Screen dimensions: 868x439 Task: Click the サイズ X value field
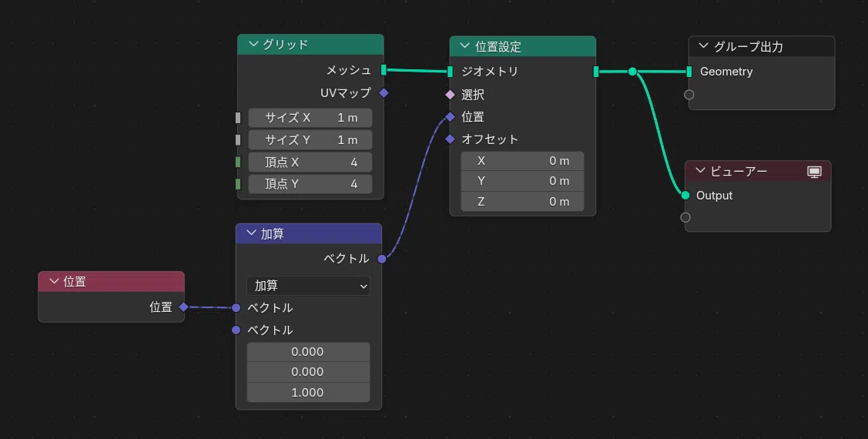[310, 117]
